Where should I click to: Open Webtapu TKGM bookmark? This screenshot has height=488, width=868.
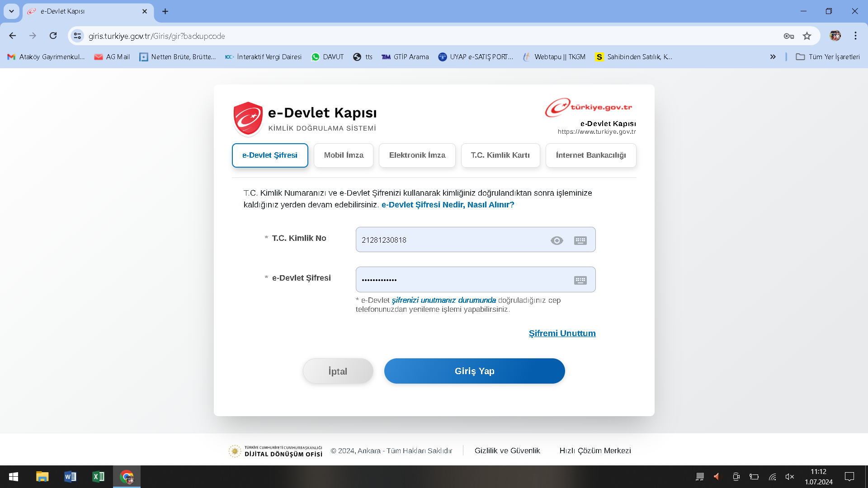coord(554,57)
